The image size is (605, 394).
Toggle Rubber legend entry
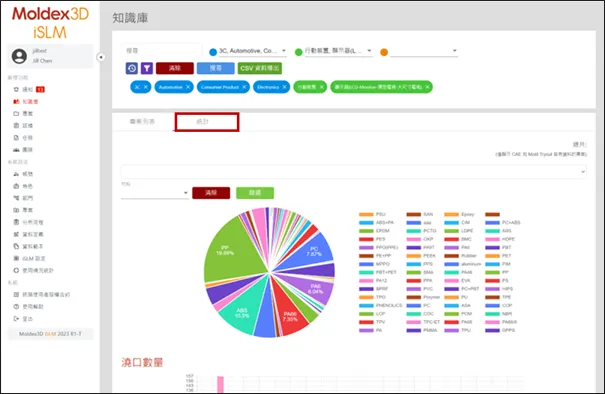(x=461, y=256)
